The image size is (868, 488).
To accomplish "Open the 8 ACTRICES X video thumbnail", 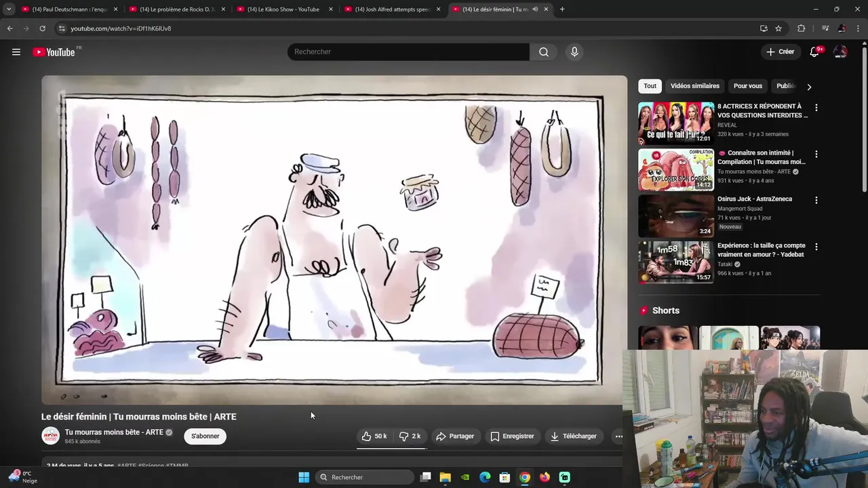I will (676, 123).
